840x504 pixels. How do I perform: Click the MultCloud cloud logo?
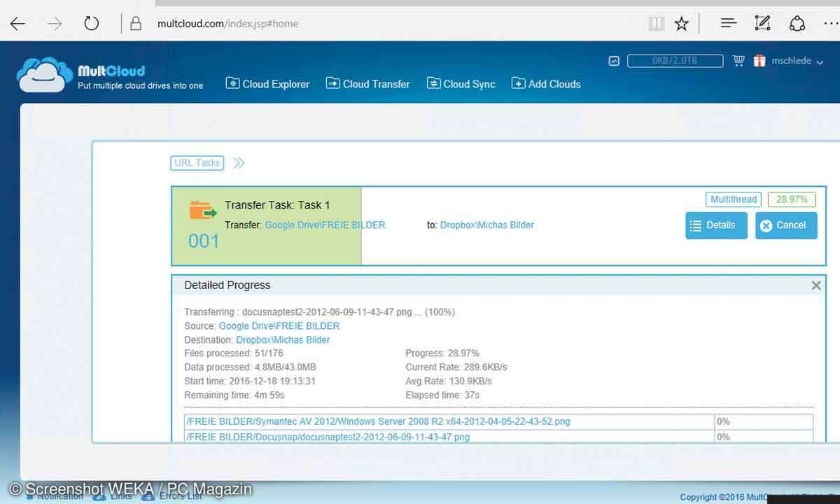[45, 75]
